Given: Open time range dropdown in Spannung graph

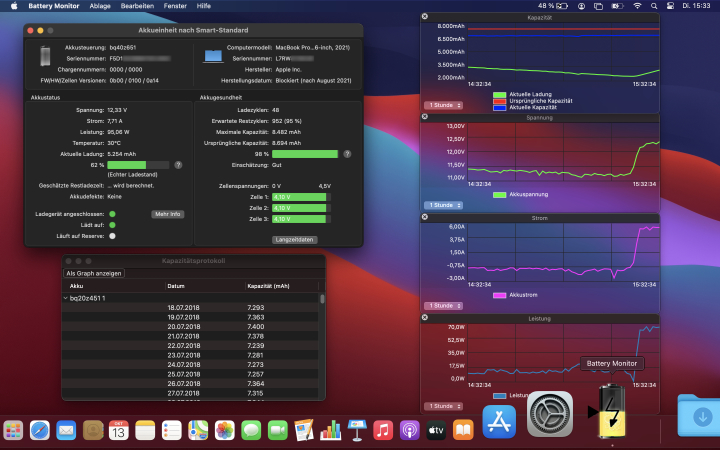Looking at the screenshot, I should coord(443,205).
